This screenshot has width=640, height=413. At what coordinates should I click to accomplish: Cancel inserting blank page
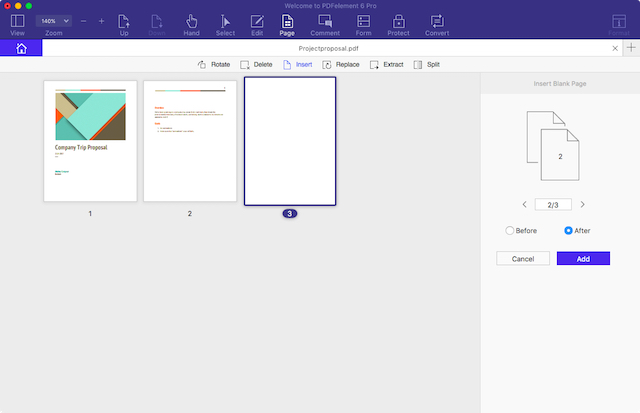point(523,259)
